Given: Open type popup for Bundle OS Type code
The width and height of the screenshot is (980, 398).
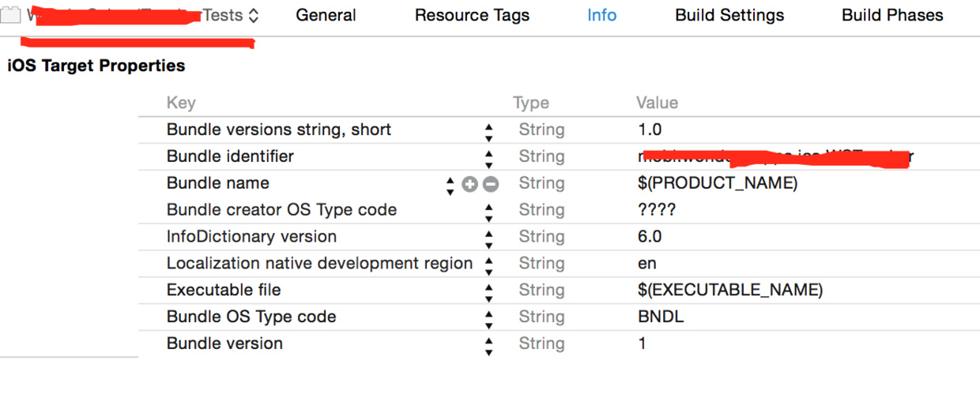Looking at the screenshot, I should click(489, 318).
